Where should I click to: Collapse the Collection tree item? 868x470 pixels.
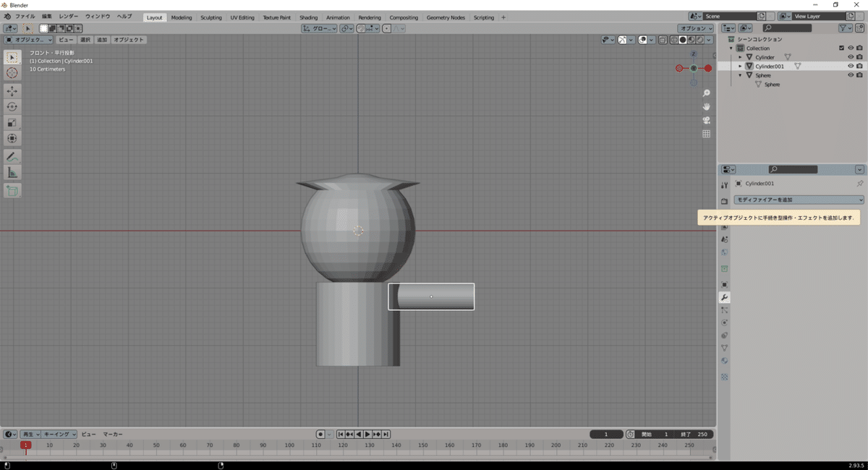tap(731, 48)
